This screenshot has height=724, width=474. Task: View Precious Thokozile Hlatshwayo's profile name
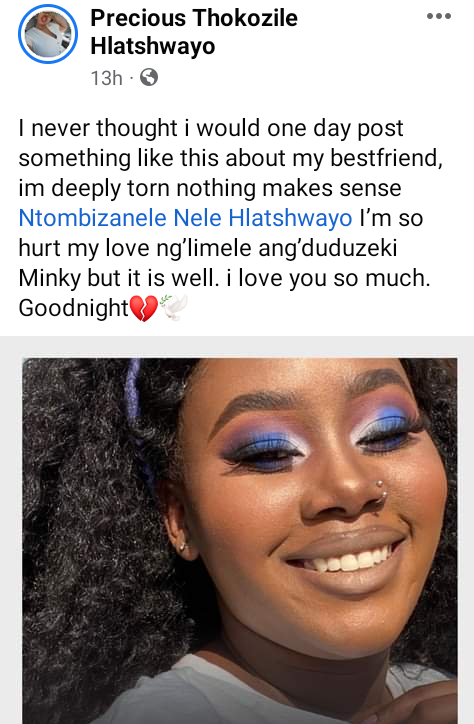(x=194, y=32)
